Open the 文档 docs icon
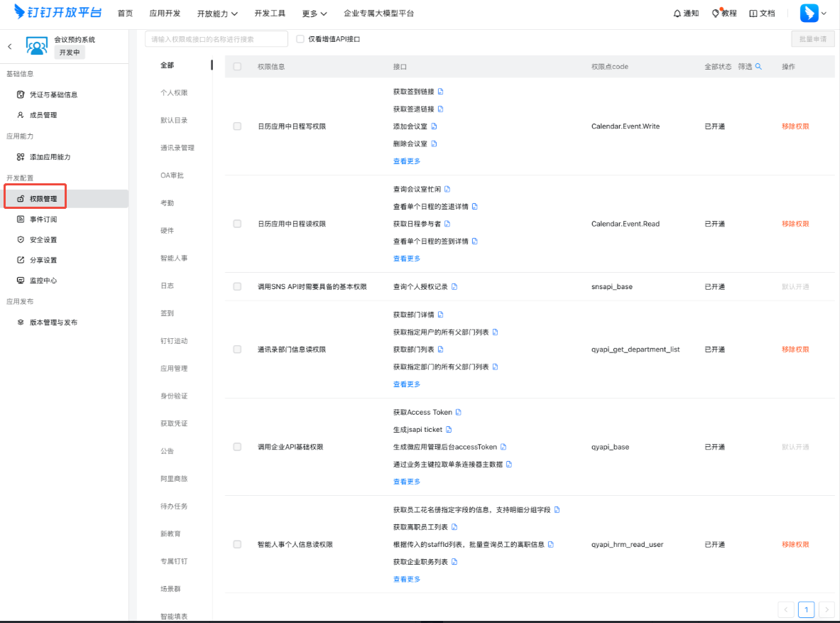 (753, 13)
